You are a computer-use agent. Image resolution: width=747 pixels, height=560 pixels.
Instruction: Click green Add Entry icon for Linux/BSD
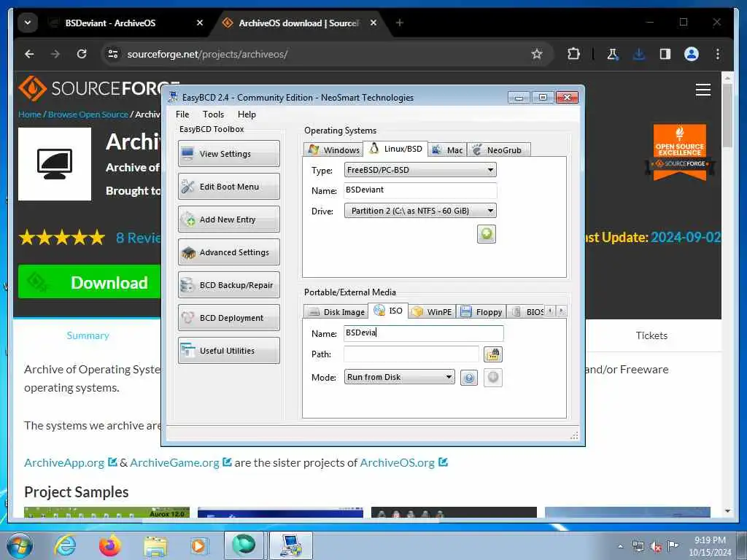(487, 234)
